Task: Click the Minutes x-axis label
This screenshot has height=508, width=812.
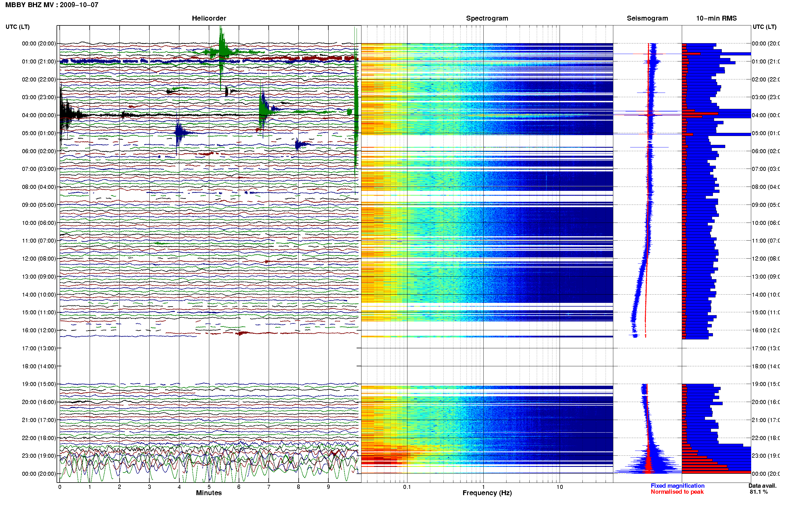Action: coord(209,493)
